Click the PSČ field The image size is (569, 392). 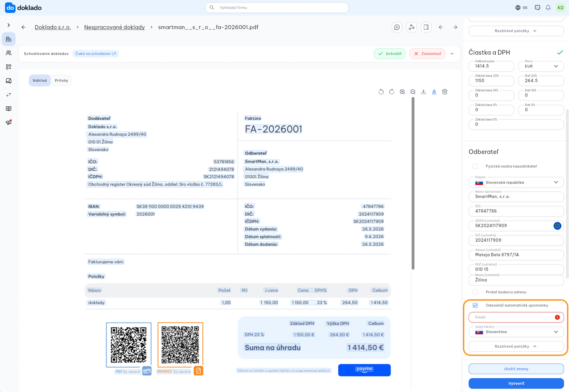pyautogui.click(x=516, y=269)
